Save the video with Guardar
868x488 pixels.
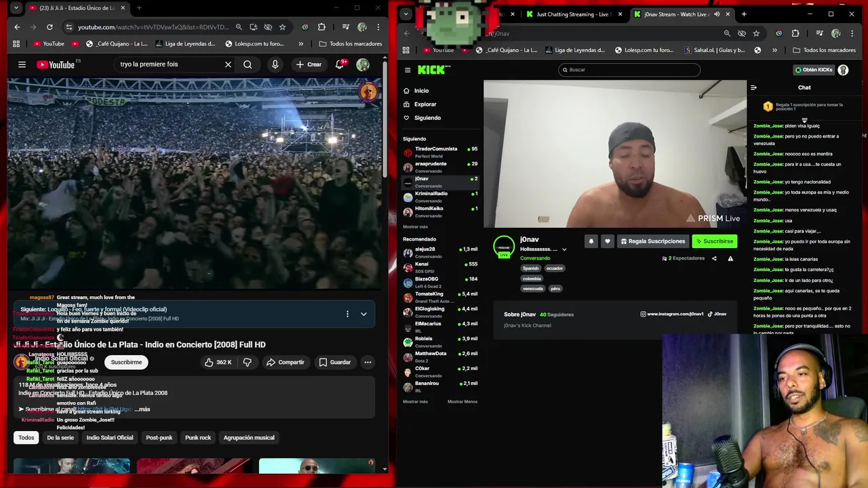(x=335, y=362)
